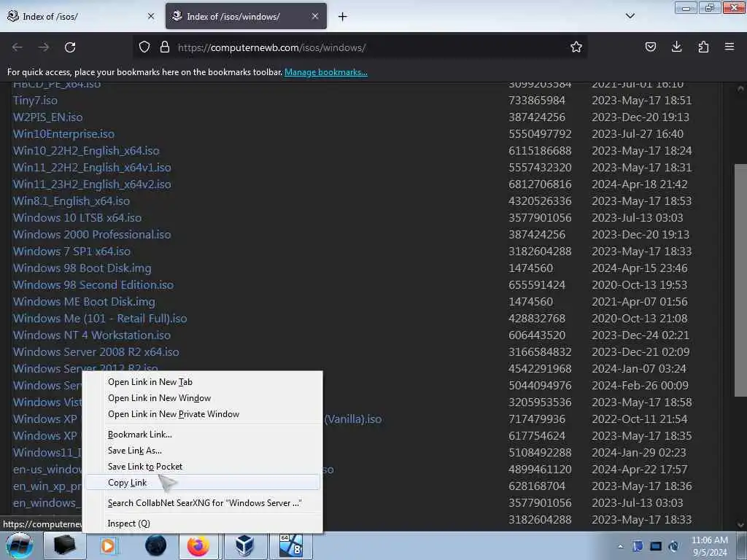Viewport: 747px width, 560px height.
Task: Open Windows ME Boot Disk.img link
Action: [x=84, y=301]
